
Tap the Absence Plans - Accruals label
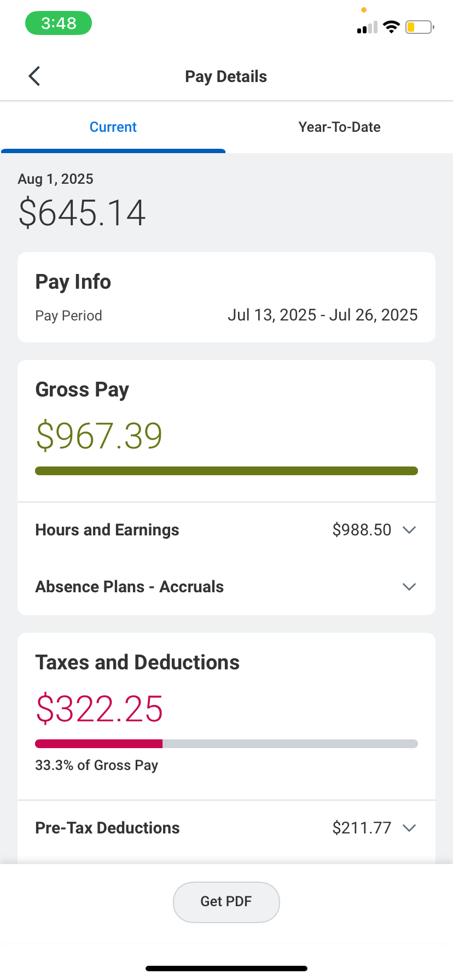pyautogui.click(x=130, y=587)
